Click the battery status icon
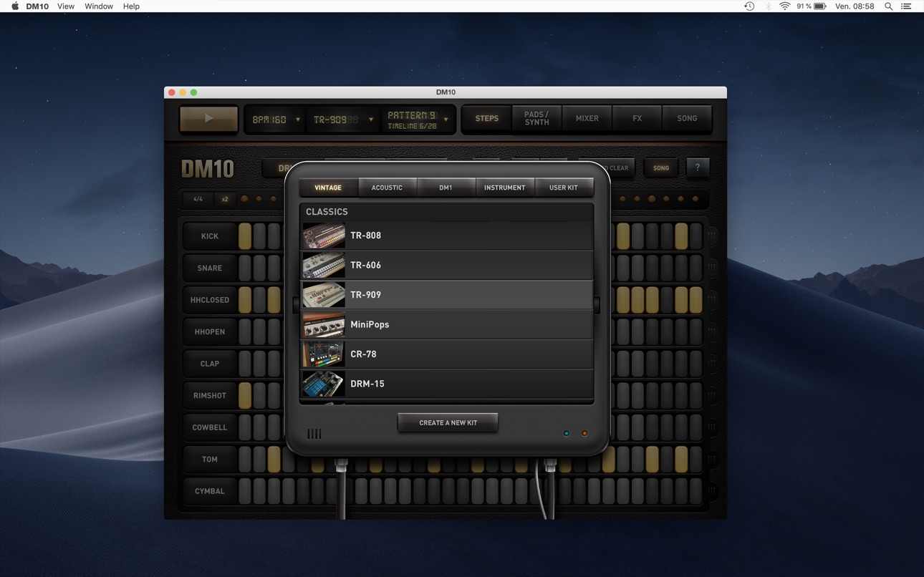The image size is (924, 577). click(820, 6)
